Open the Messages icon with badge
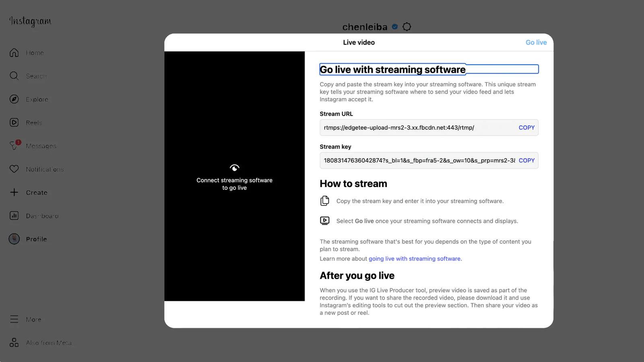 tap(15, 146)
